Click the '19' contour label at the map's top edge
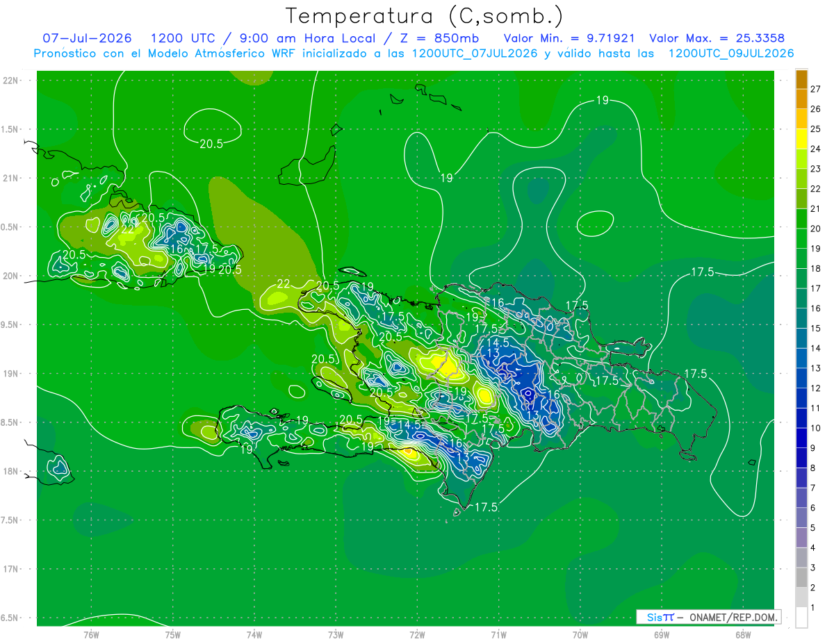 point(603,101)
